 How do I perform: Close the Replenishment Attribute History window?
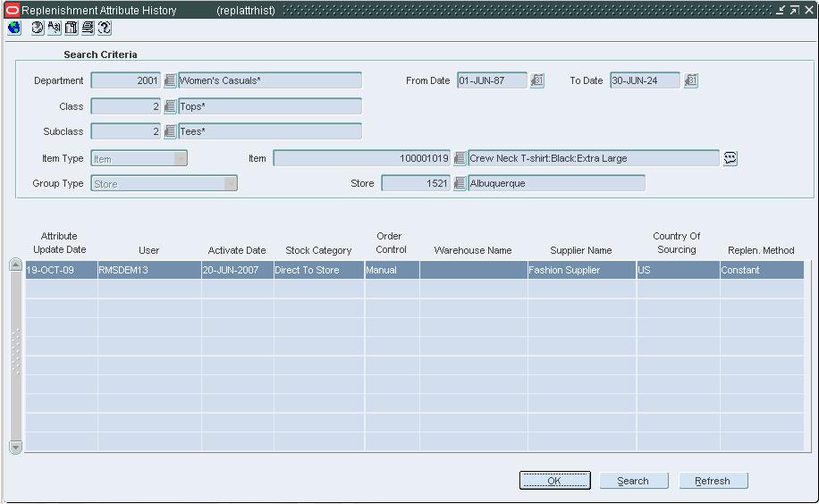809,10
